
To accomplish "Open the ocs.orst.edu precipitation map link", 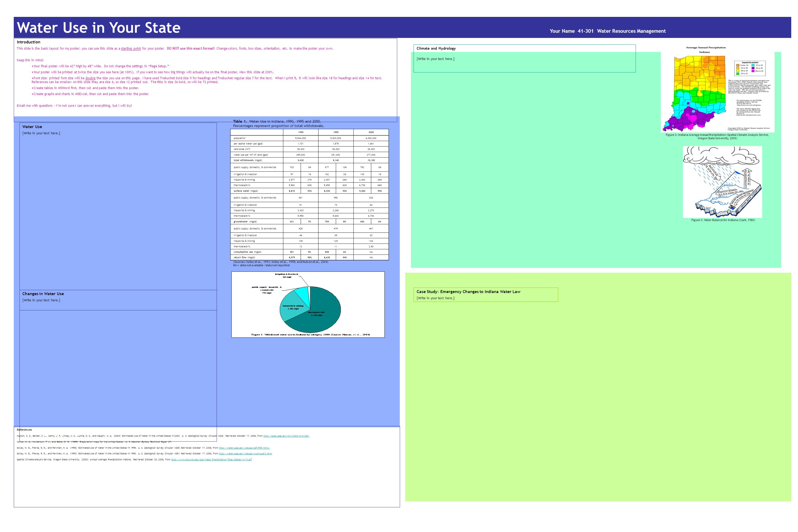I will [x=211, y=460].
